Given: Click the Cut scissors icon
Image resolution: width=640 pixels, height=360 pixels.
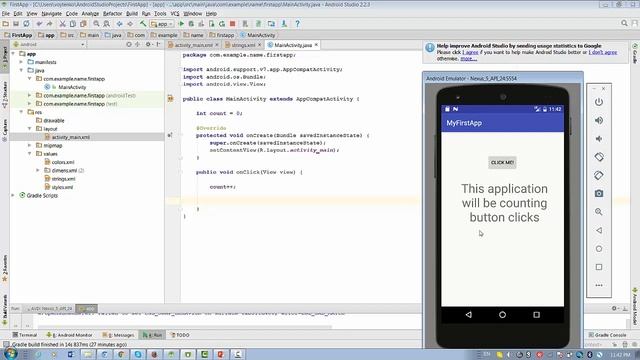Looking at the screenshot, I should click(x=62, y=24).
